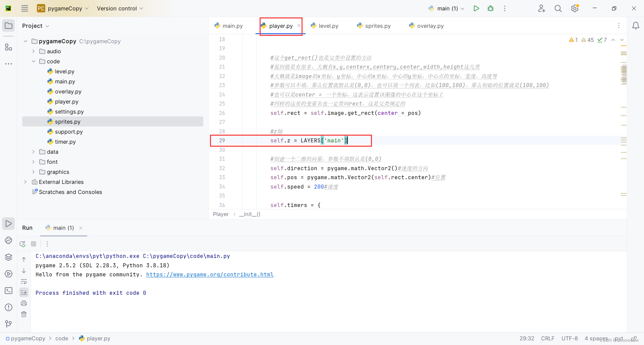Image resolution: width=644 pixels, height=345 pixels.
Task: Open Services tool window icon
Action: 8,274
